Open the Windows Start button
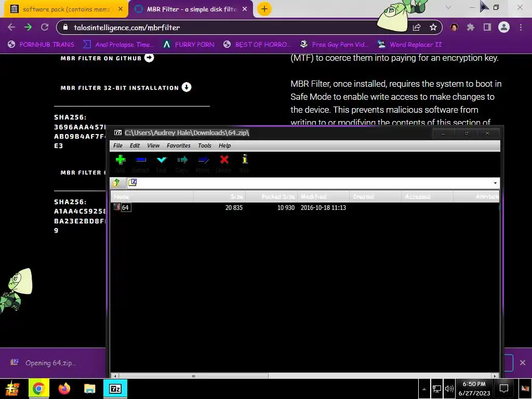Viewport: 532px width, 399px height. tap(12, 389)
